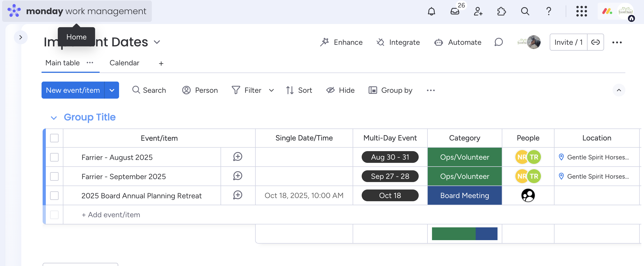
Task: Open the apps marketplace puzzle icon
Action: (x=502, y=11)
